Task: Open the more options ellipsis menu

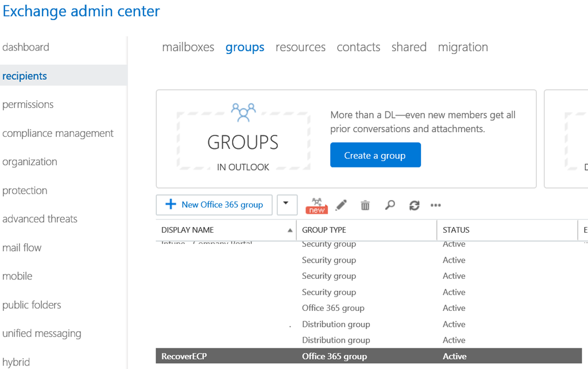Action: click(x=436, y=205)
